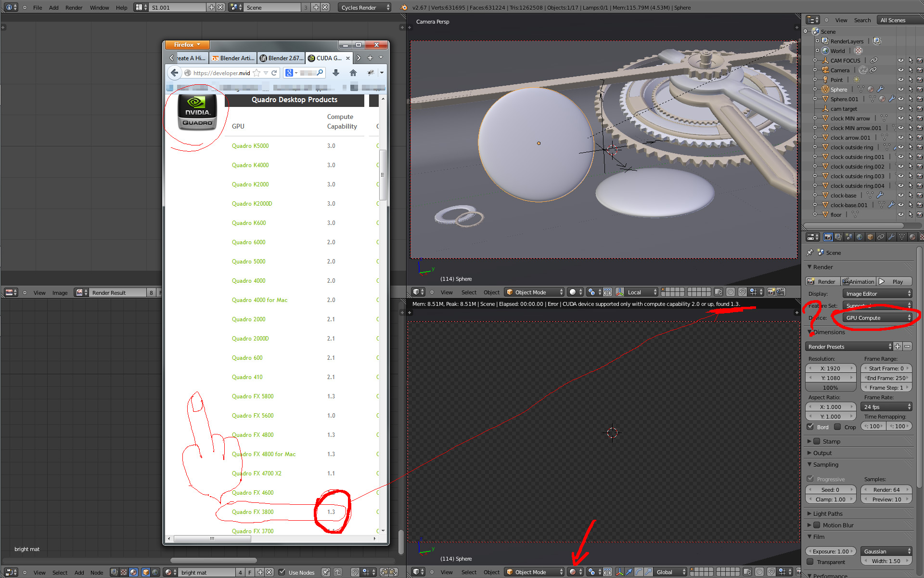Image resolution: width=924 pixels, height=578 pixels.
Task: Switch to the CUDA G... Firefox tab
Action: click(x=329, y=58)
